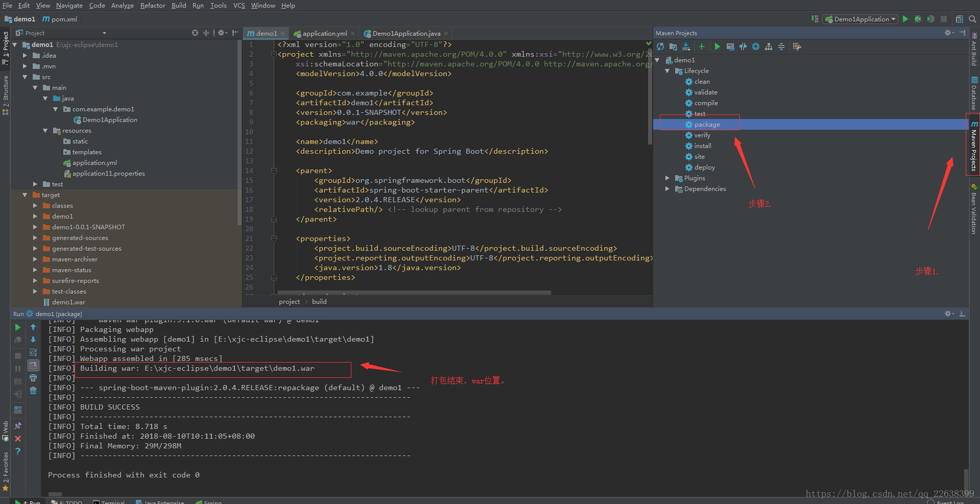Click Execute Maven Goal icon
This screenshot has width=980, height=504.
tap(730, 47)
